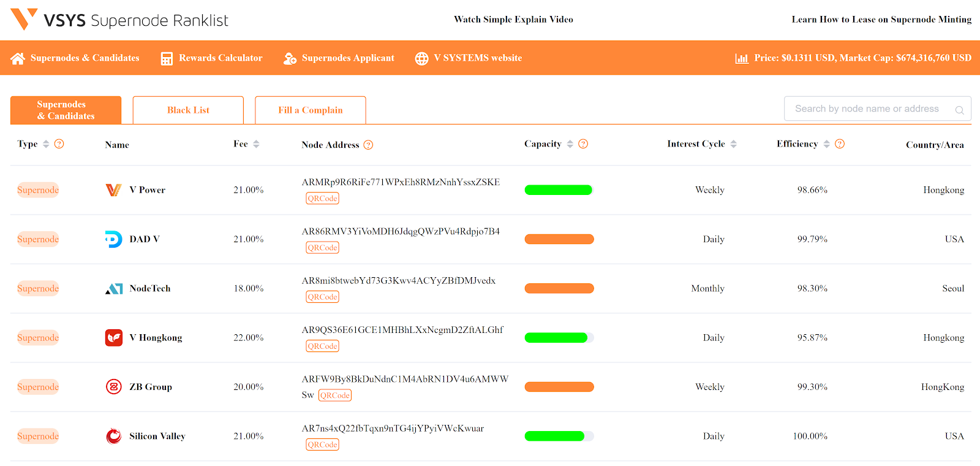Visit the V SYSTEMS website link

coord(478,58)
